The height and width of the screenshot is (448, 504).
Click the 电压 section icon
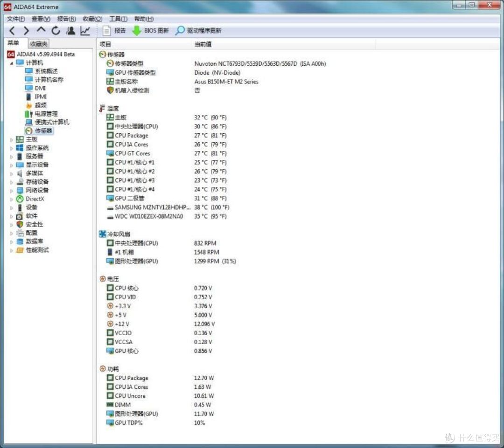[103, 279]
